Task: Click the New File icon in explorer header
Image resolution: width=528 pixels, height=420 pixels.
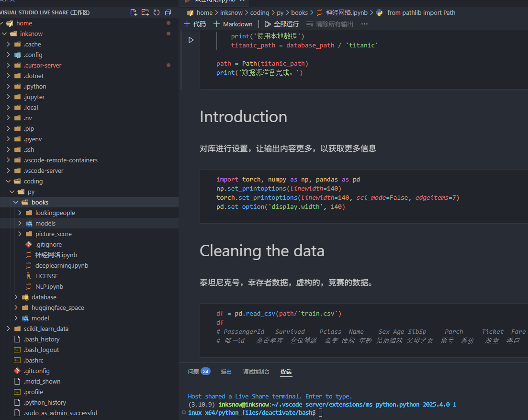Action: click(134, 12)
